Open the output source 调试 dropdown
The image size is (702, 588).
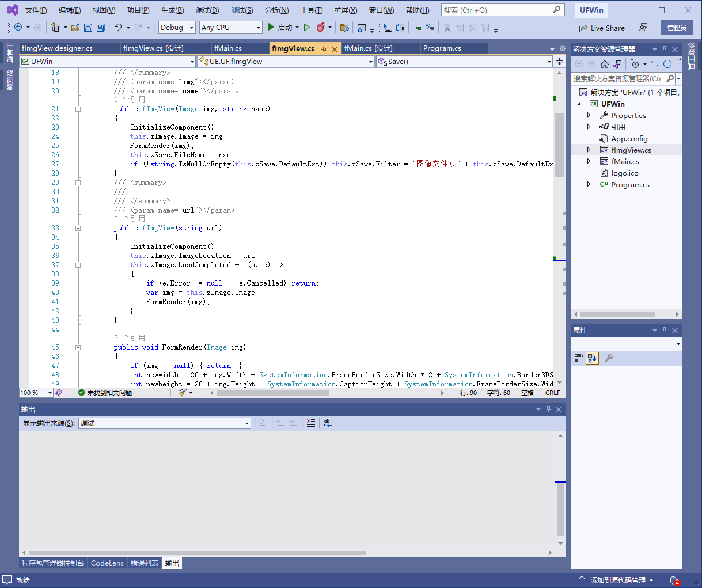(165, 423)
